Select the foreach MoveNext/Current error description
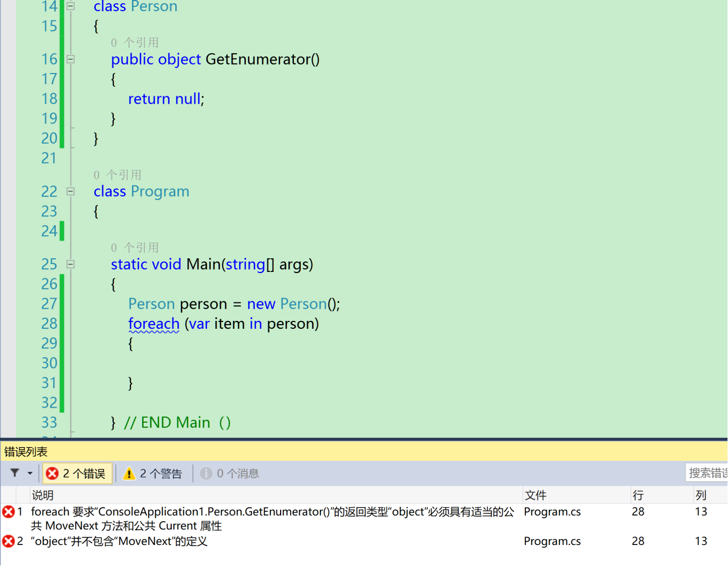Image resolution: width=728 pixels, height=566 pixels. pos(272,519)
